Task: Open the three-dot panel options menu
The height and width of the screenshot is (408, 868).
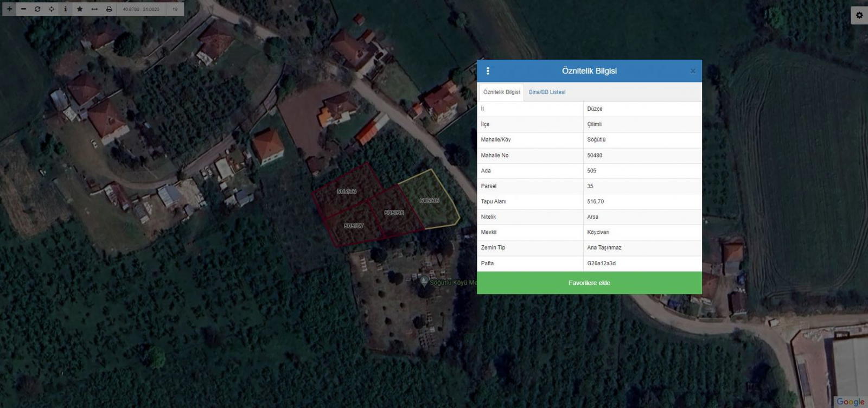Action: pos(488,71)
